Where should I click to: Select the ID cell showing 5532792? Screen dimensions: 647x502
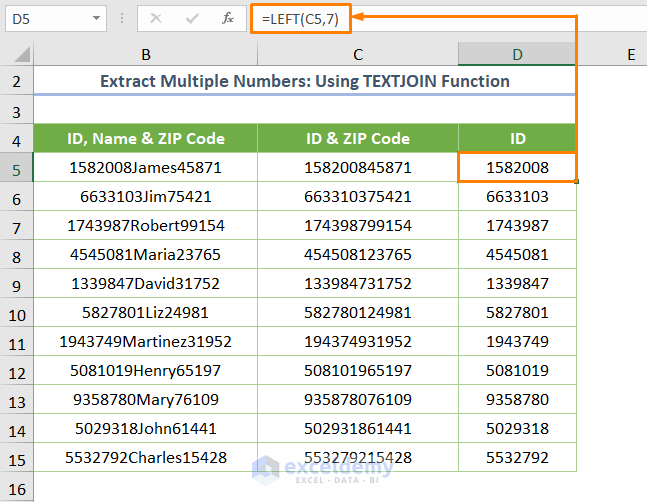click(x=517, y=458)
